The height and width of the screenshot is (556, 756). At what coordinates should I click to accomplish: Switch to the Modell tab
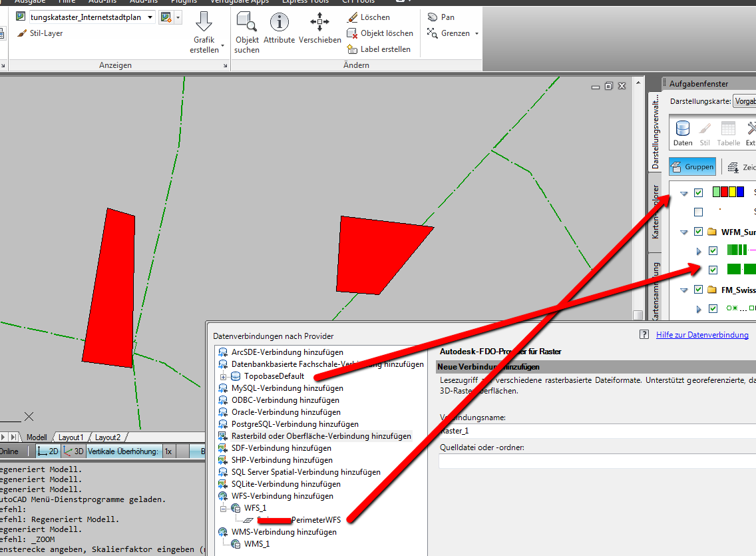pyautogui.click(x=37, y=437)
